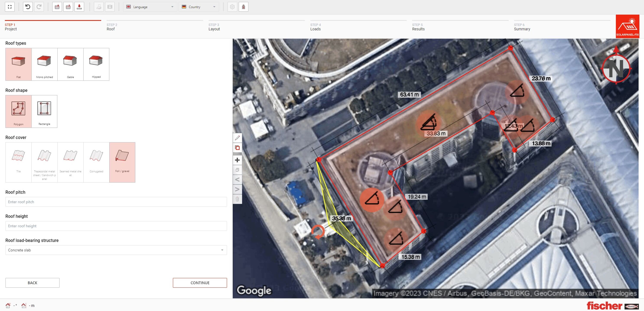Screen dimensions: 644x311
Task: Click the red rotate icon on map
Action: [x=318, y=232]
